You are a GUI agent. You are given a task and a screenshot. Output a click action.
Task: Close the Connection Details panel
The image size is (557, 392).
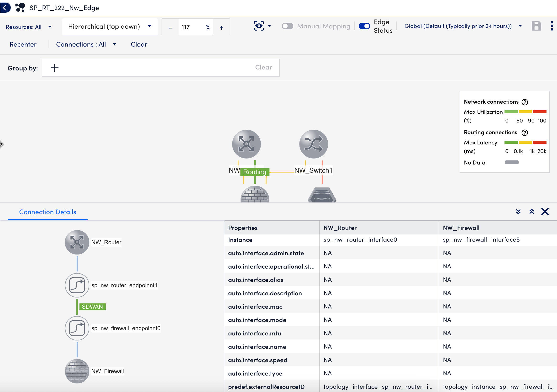[x=545, y=212]
